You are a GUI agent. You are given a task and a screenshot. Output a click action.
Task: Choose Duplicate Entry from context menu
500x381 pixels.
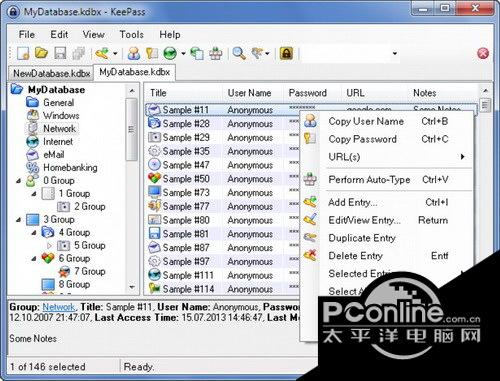[x=387, y=238]
